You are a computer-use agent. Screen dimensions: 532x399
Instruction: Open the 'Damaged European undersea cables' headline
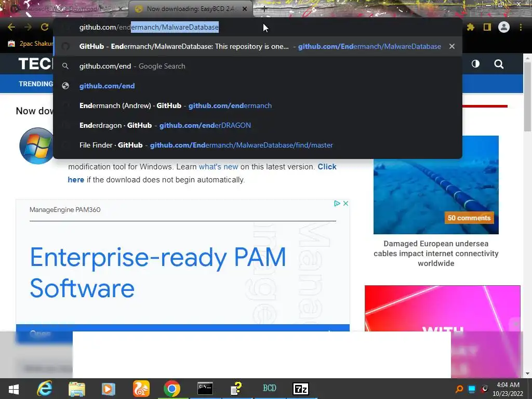pyautogui.click(x=436, y=254)
